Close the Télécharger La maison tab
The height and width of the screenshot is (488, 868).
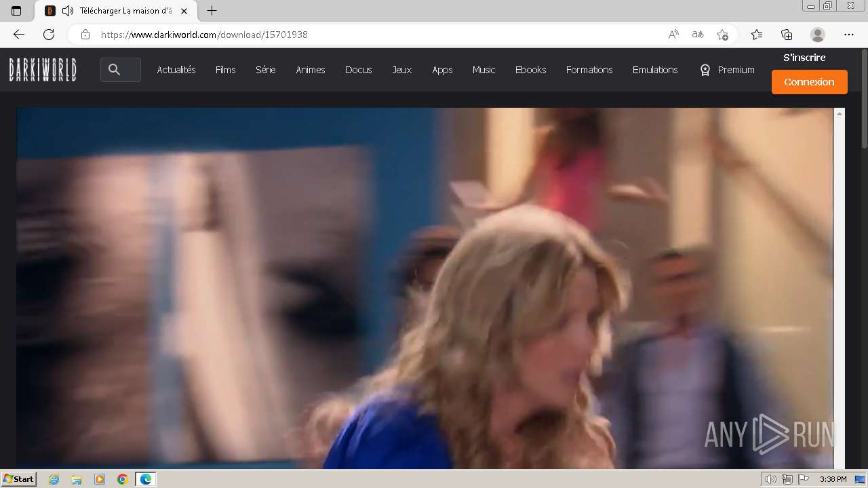(184, 11)
